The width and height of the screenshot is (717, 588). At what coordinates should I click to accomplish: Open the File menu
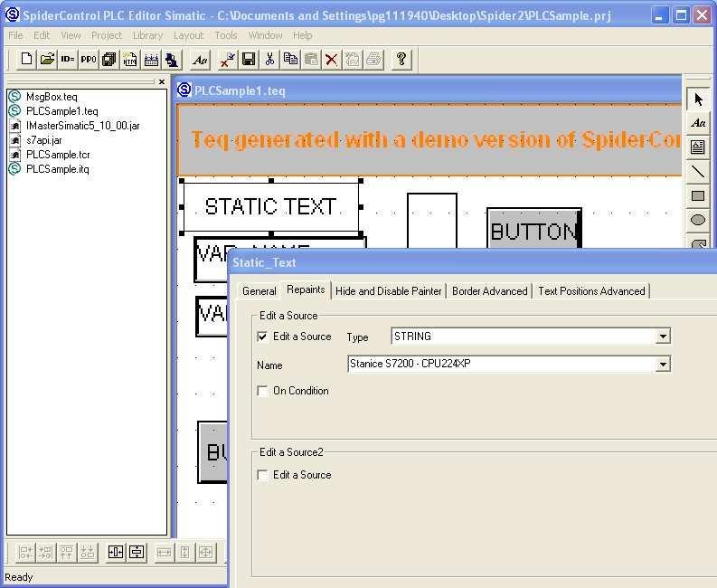coord(15,35)
